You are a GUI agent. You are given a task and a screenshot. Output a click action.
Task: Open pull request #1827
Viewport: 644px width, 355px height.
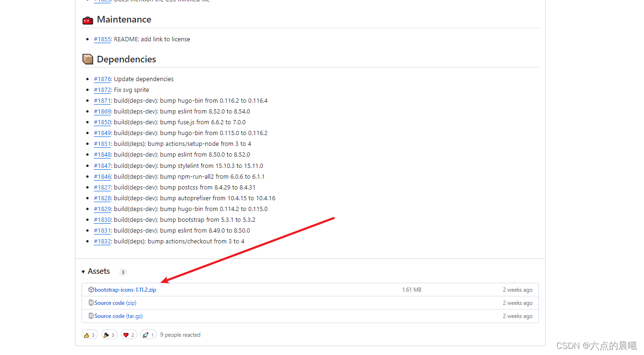102,188
